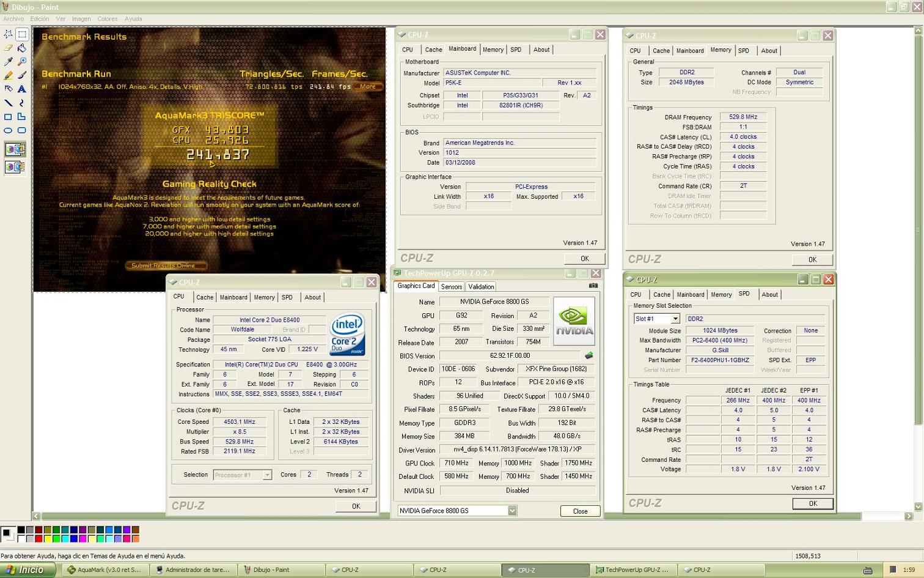The width and height of the screenshot is (924, 578).
Task: Open the About tab in the SPD CPU-Z window
Action: [x=770, y=295]
